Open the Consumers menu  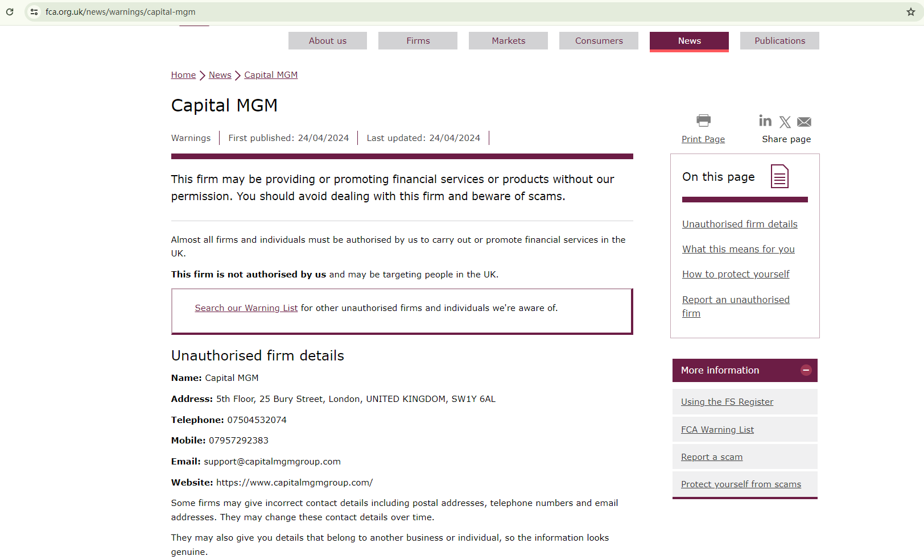point(599,41)
